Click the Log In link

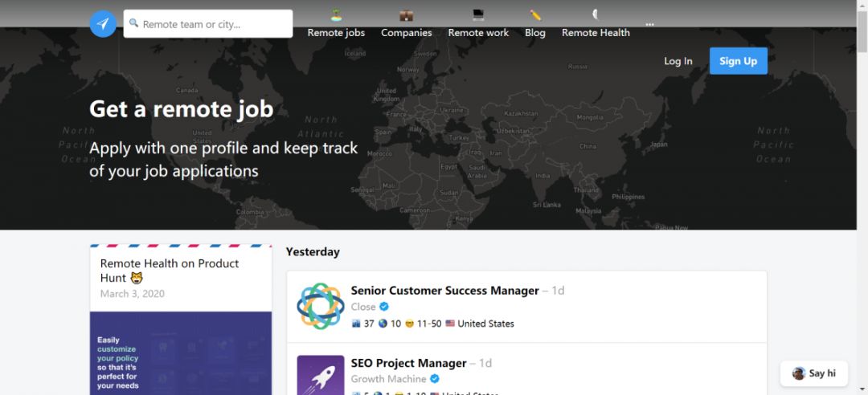pos(678,61)
